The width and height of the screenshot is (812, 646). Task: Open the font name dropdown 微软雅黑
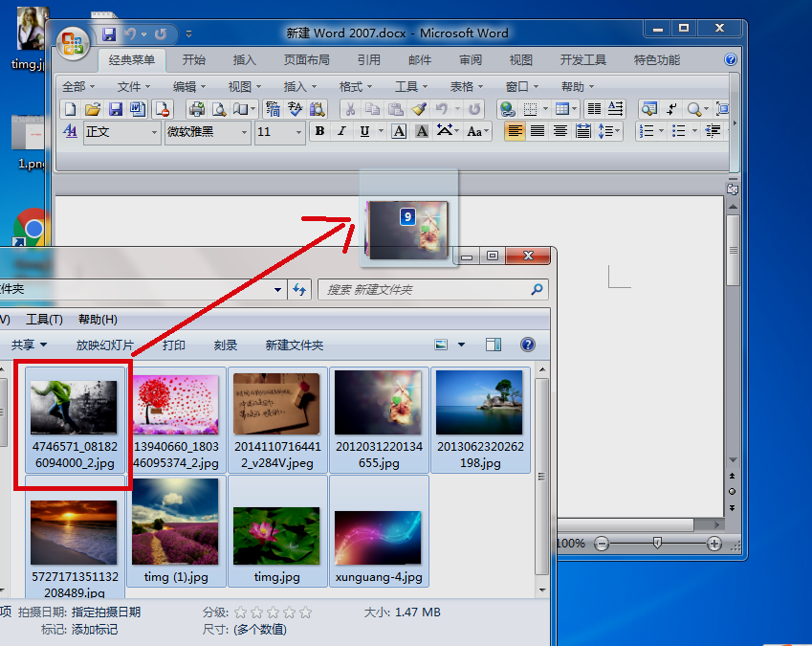tap(208, 132)
